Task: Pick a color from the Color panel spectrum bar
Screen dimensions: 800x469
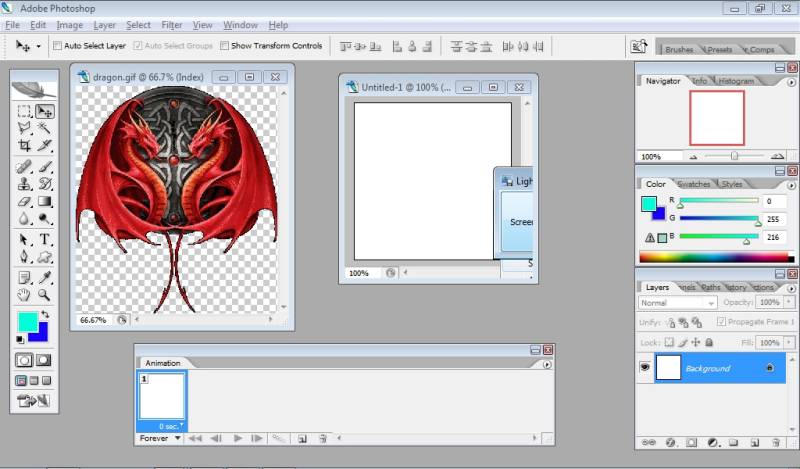Action: click(716, 258)
